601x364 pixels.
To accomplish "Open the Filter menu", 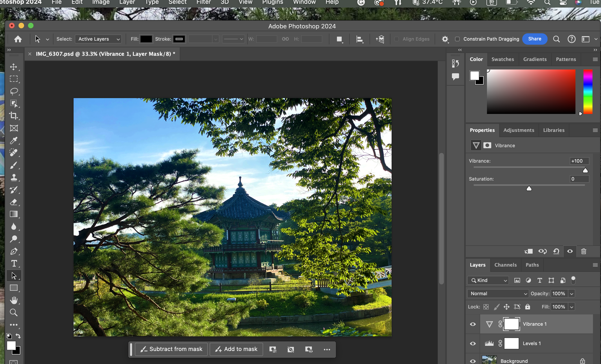I will coord(203,2).
